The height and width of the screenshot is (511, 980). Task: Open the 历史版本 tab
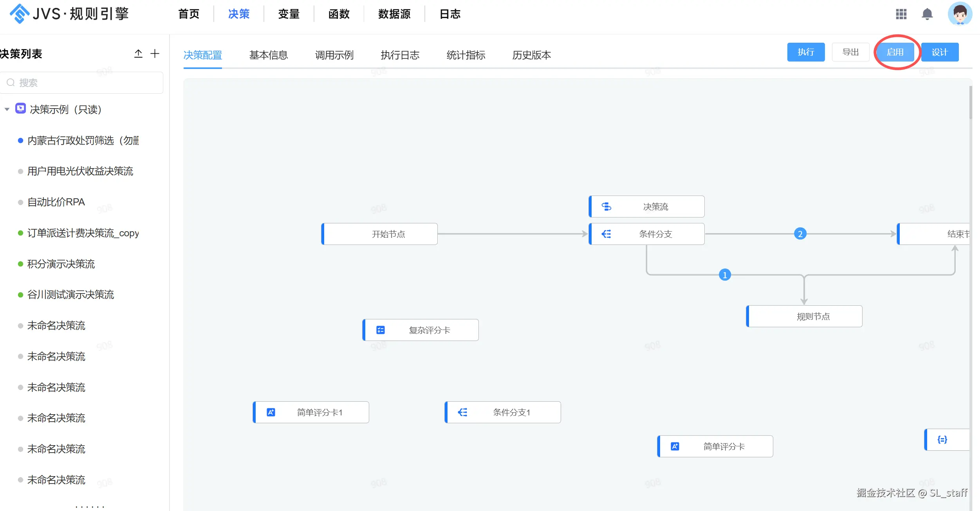tap(531, 55)
